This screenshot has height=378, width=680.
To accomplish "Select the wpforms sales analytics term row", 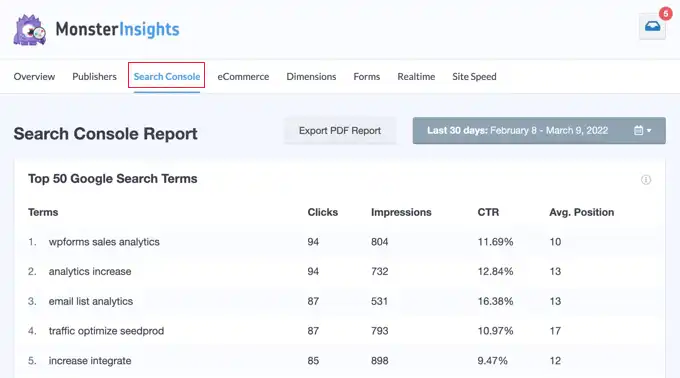I will pyautogui.click(x=340, y=242).
